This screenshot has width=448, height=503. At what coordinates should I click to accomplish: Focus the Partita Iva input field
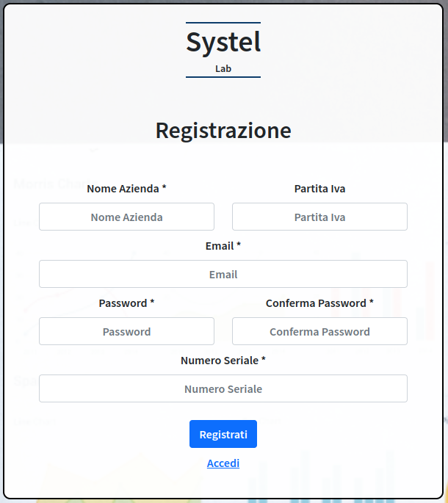(x=319, y=217)
